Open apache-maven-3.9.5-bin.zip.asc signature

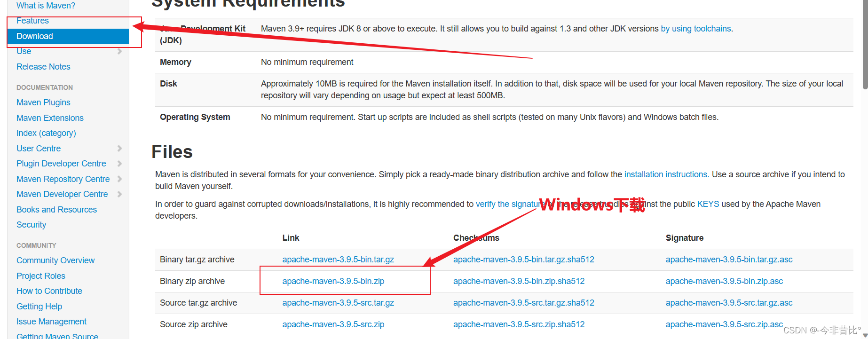(725, 281)
